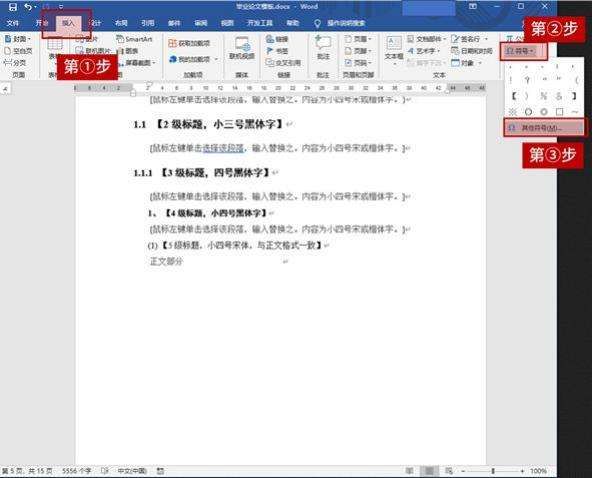Insert a 分页 (Page Break)
Image resolution: width=592 pixels, height=478 pixels.
15,63
